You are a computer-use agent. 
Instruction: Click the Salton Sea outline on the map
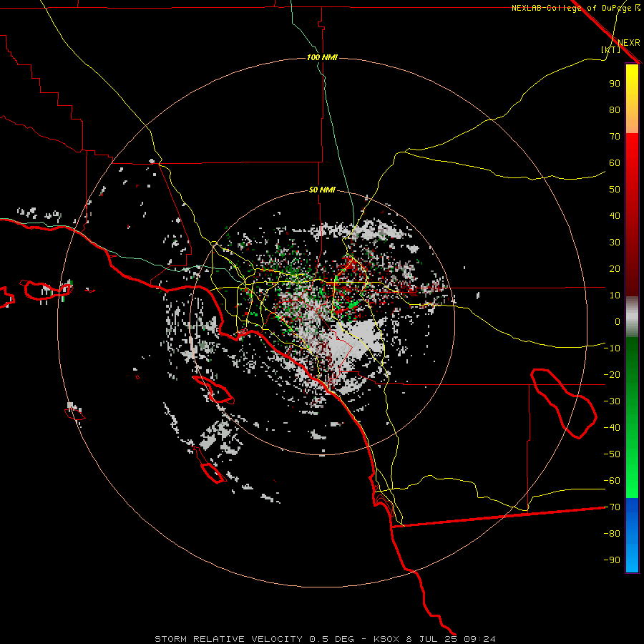tap(564, 404)
